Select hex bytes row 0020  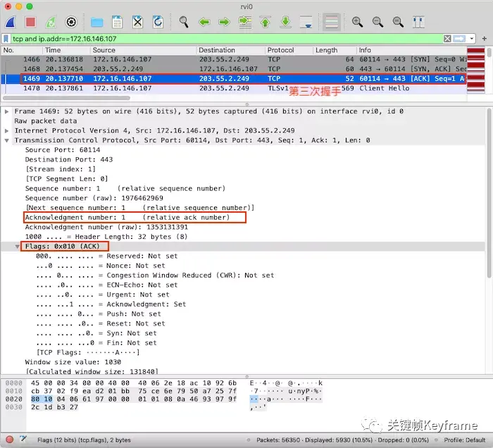tap(134, 399)
